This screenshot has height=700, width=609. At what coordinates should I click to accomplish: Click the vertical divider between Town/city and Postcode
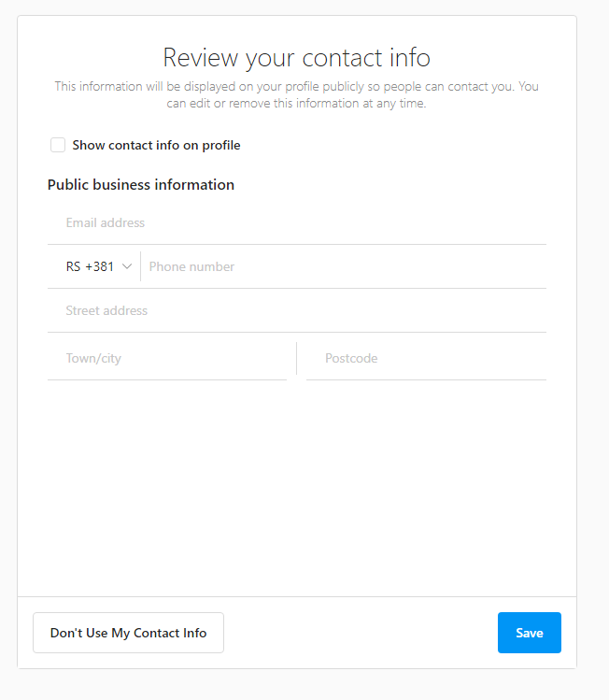297,359
